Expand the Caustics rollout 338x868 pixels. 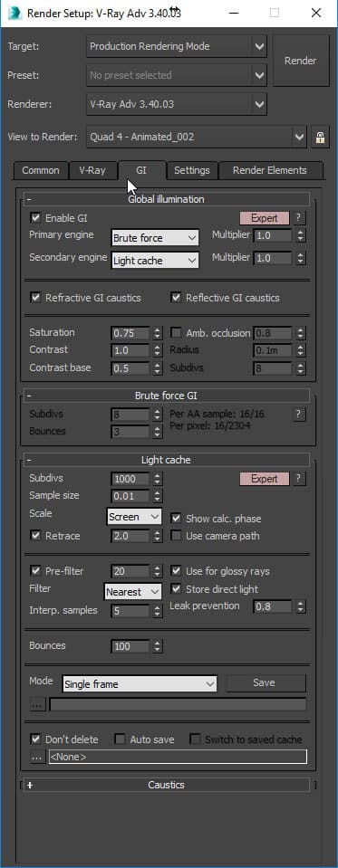(x=166, y=785)
